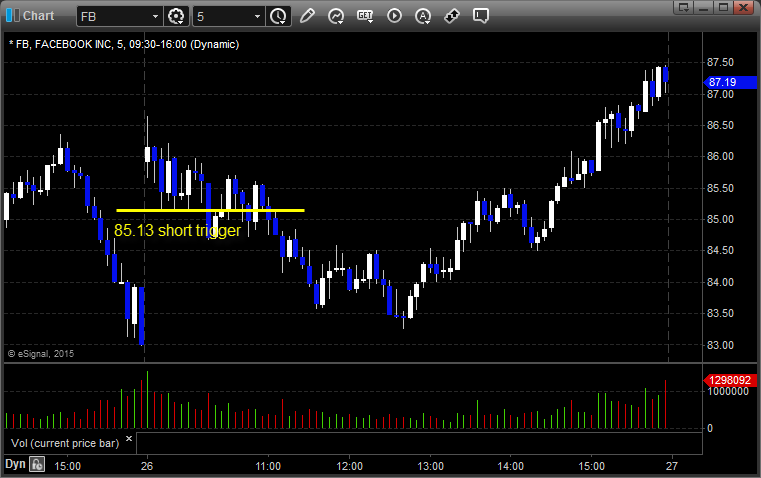The height and width of the screenshot is (478, 761).
Task: Open symbol settings gear menu
Action: pos(176,16)
